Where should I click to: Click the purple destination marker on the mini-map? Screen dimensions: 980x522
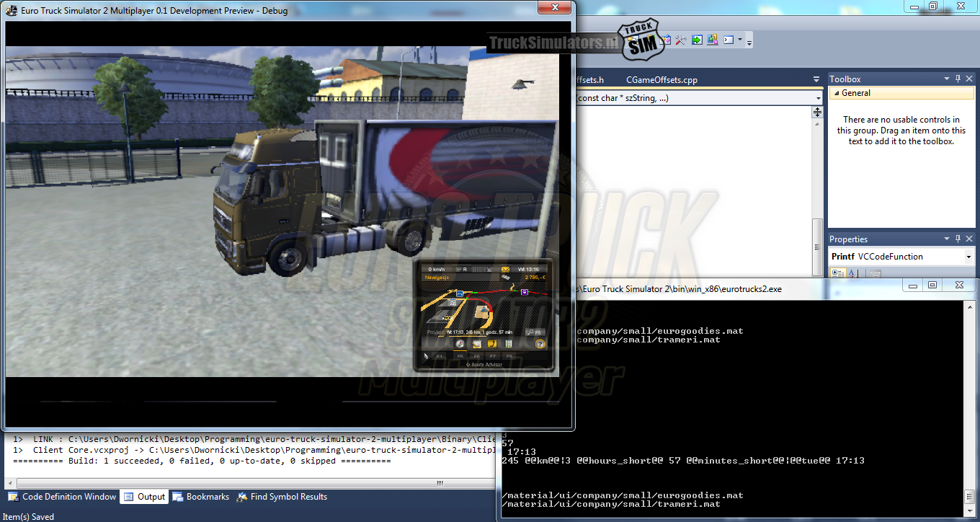[525, 292]
